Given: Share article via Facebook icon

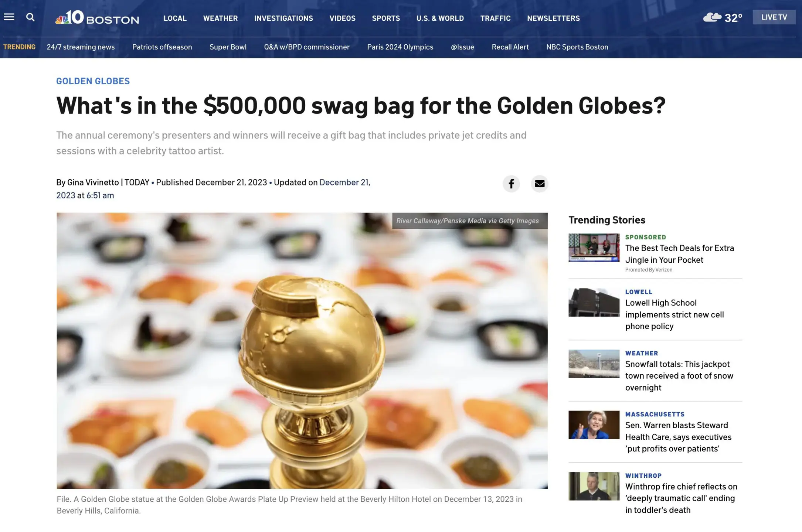Looking at the screenshot, I should [511, 184].
